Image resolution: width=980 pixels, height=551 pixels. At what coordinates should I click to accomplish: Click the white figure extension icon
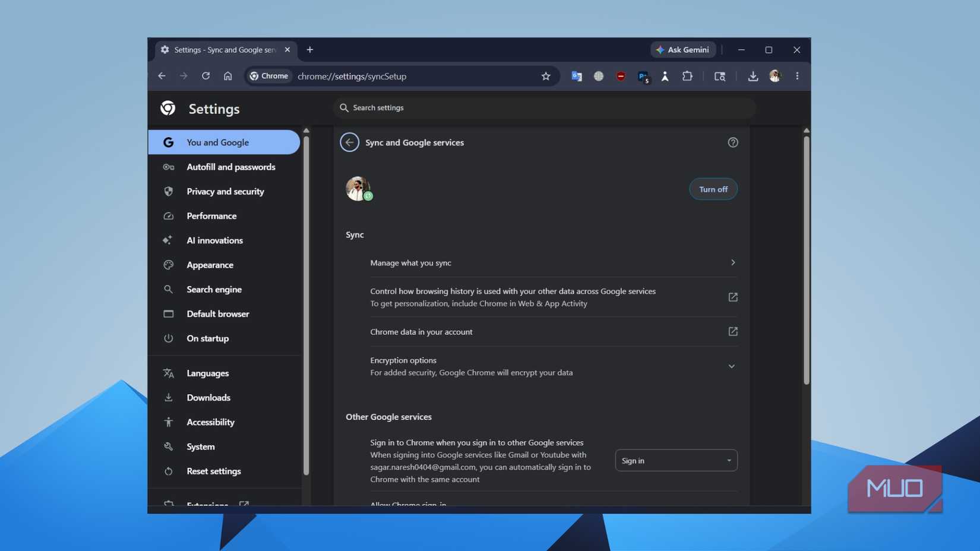pos(665,76)
